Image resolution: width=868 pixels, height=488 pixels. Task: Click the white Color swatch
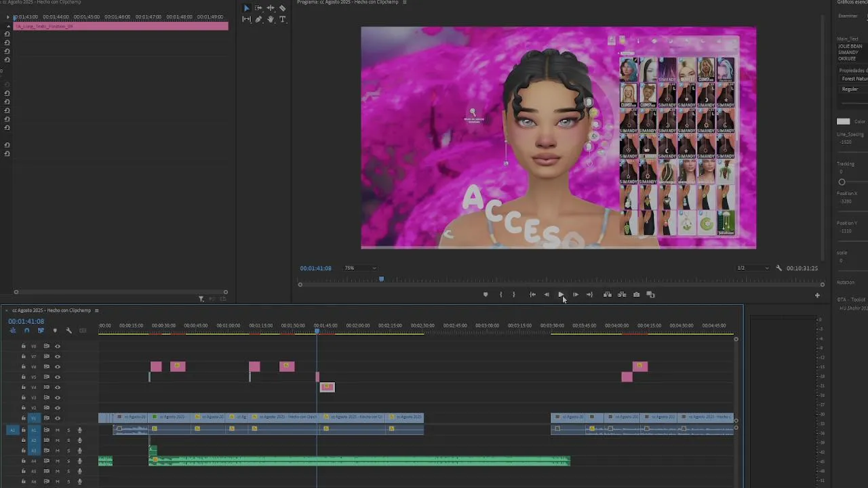pyautogui.click(x=843, y=121)
